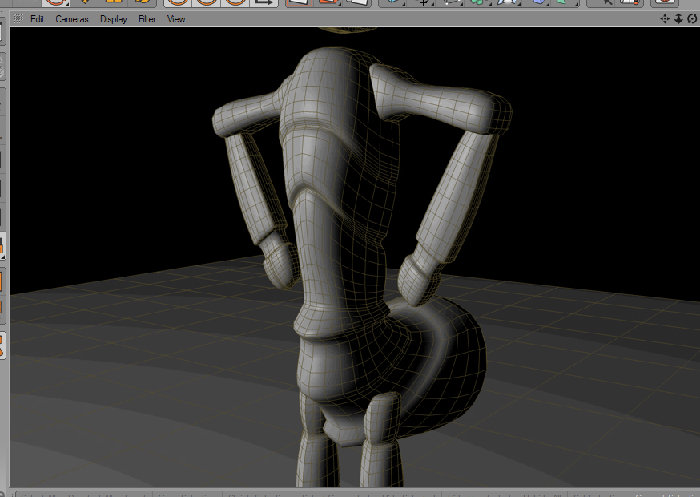Image resolution: width=700 pixels, height=497 pixels.
Task: Open the Display menu
Action: click(x=113, y=19)
